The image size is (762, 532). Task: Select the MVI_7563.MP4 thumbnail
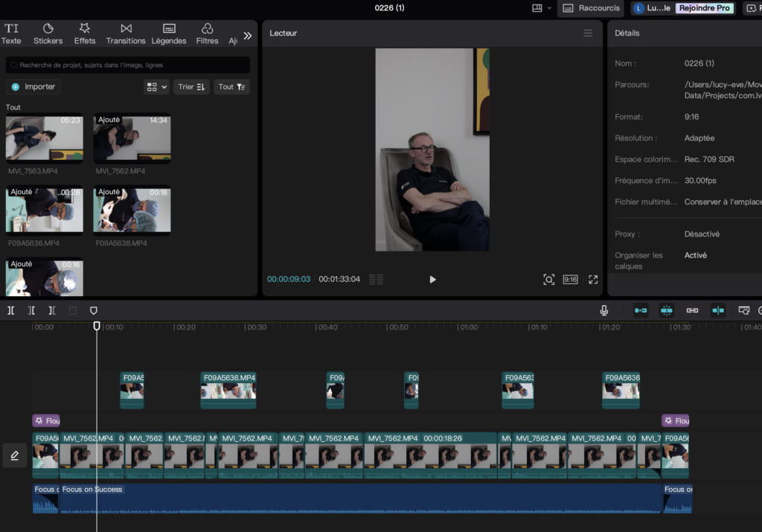(x=45, y=138)
